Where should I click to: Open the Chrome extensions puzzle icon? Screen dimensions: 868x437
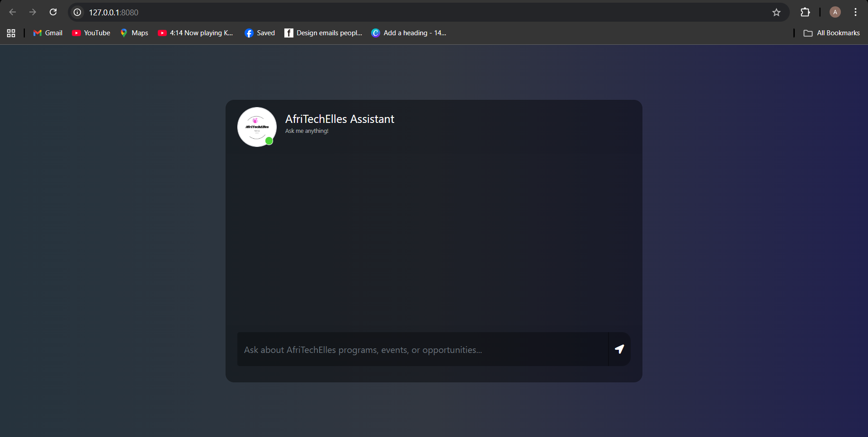point(805,12)
